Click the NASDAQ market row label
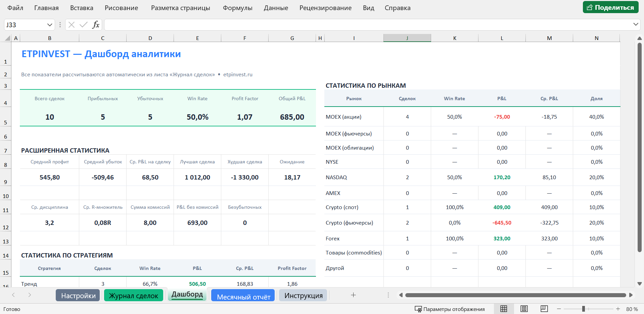Image resolution: width=644 pixels, height=314 pixels. (336, 177)
